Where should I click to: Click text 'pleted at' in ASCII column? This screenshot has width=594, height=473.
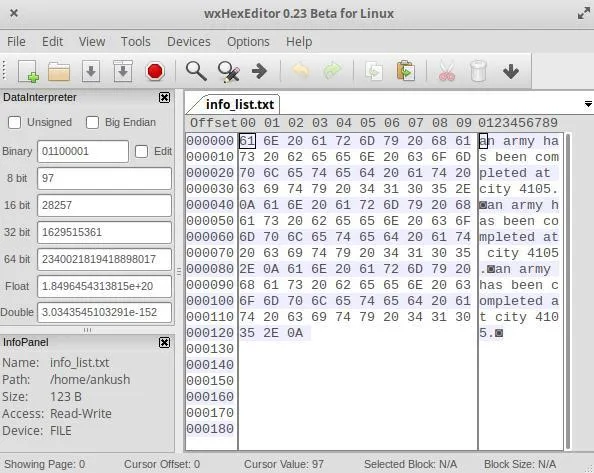tap(514, 173)
